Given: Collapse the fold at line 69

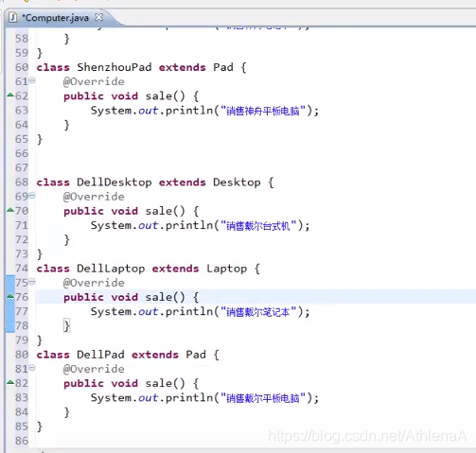Looking at the screenshot, I should pyautogui.click(x=32, y=196).
